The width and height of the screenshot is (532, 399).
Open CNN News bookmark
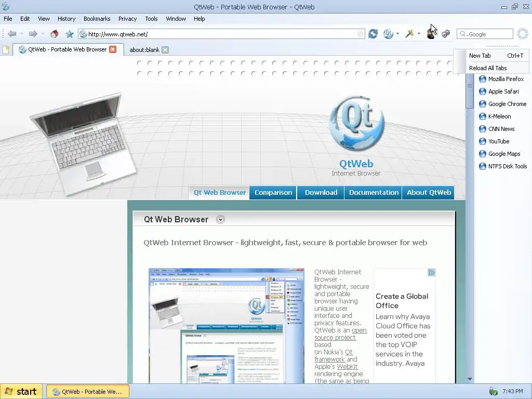point(497,129)
